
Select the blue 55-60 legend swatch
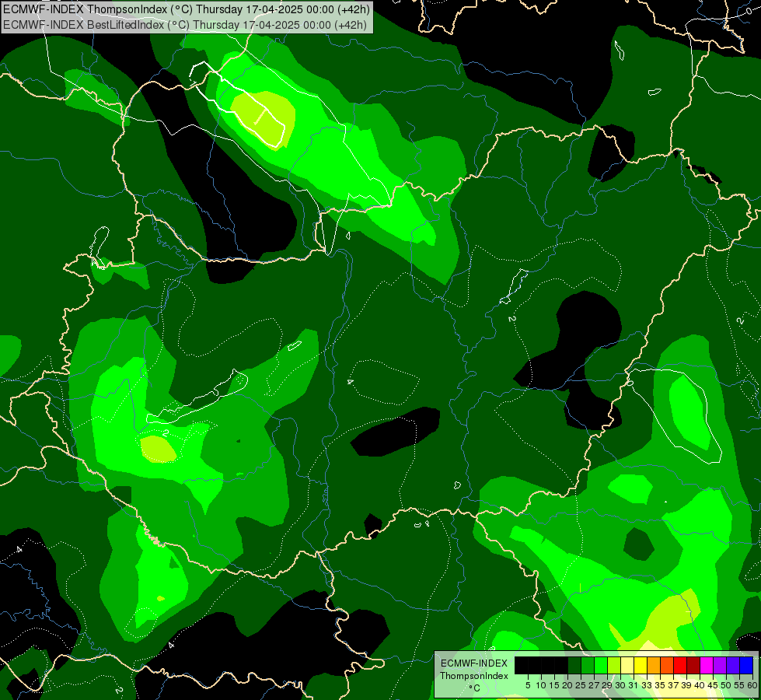[x=746, y=665]
